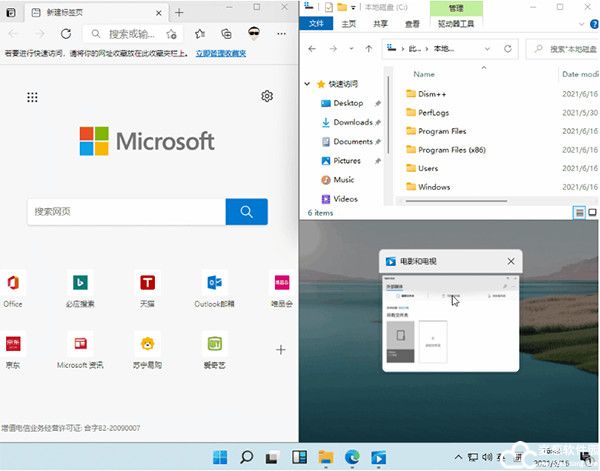Switch File Explorer to details view
The height and width of the screenshot is (471, 600).
pos(580,212)
